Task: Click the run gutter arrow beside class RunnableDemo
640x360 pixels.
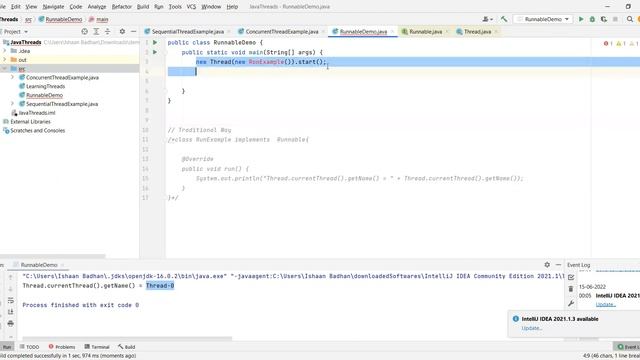Action: coord(155,42)
